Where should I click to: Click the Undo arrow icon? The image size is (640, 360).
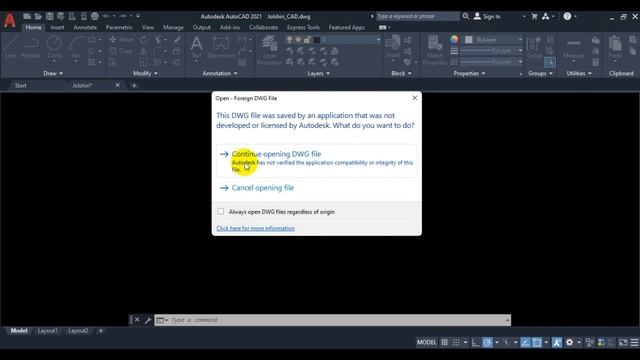click(106, 16)
